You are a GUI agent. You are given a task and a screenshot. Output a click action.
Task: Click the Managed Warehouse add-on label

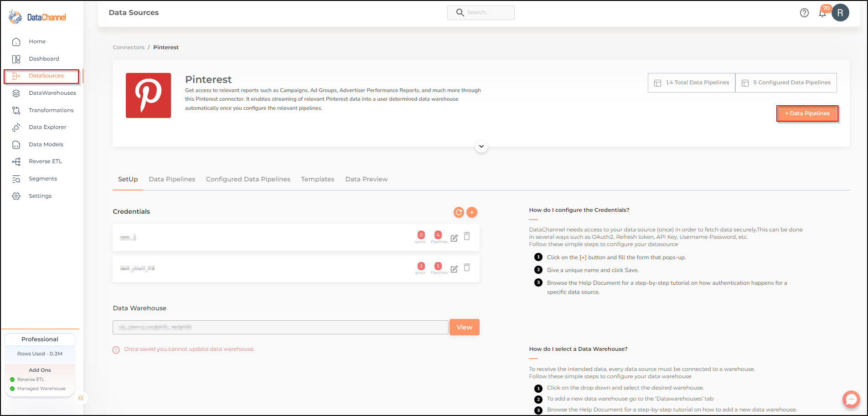click(41, 389)
